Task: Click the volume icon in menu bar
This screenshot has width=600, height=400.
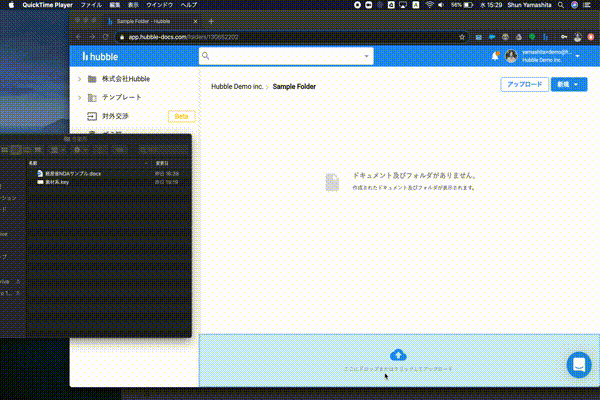Action: point(441,5)
